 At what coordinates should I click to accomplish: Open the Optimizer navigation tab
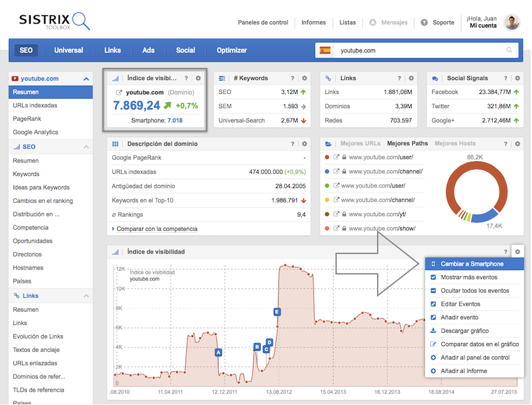click(232, 50)
